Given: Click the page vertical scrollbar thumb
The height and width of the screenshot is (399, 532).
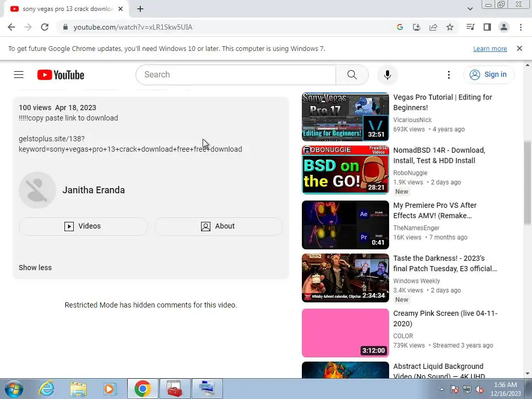Looking at the screenshot, I should coord(527,182).
